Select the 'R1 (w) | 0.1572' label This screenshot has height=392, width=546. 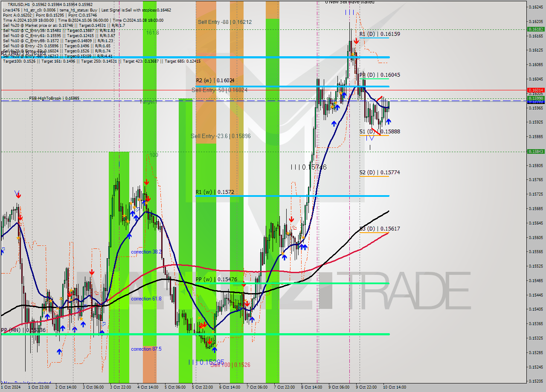215,192
